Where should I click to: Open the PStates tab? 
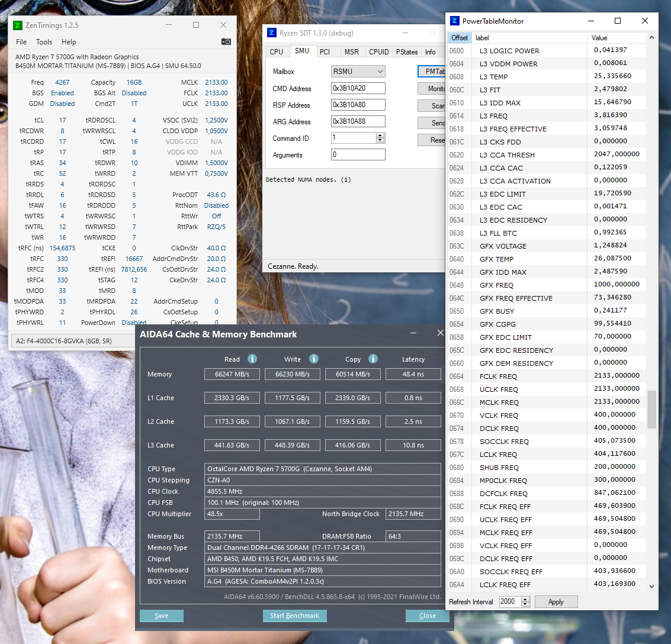tap(406, 51)
